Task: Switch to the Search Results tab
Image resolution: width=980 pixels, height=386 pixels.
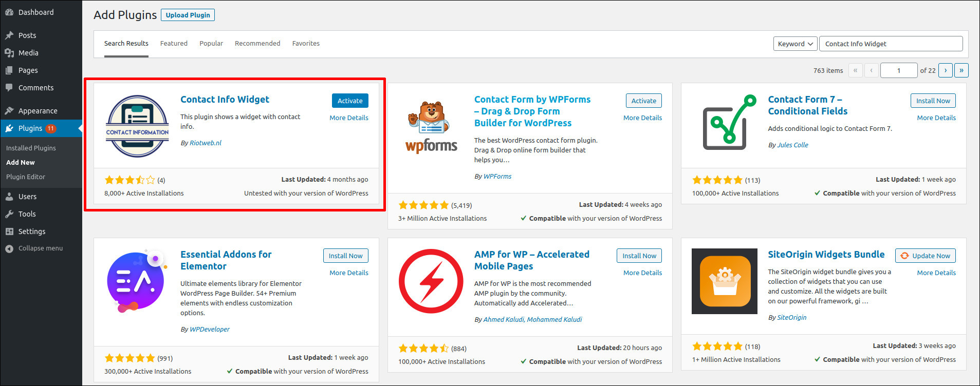Action: point(126,44)
